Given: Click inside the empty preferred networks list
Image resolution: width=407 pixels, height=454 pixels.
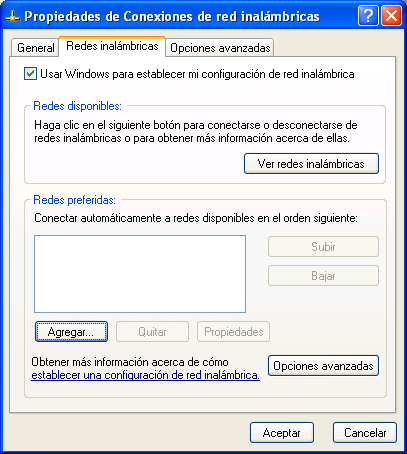Looking at the screenshot, I should 140,274.
